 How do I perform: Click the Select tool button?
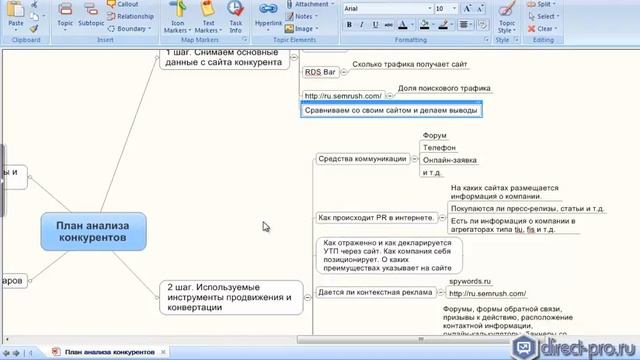[x=543, y=16]
